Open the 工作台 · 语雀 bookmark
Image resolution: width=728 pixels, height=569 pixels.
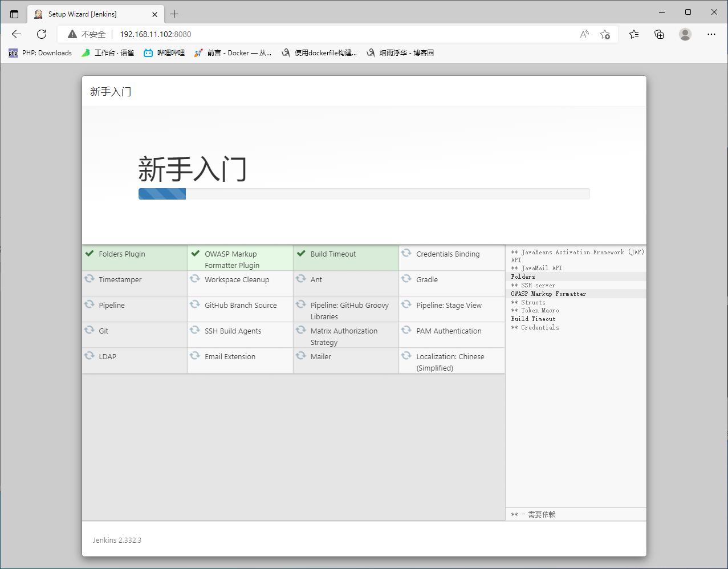click(x=108, y=53)
